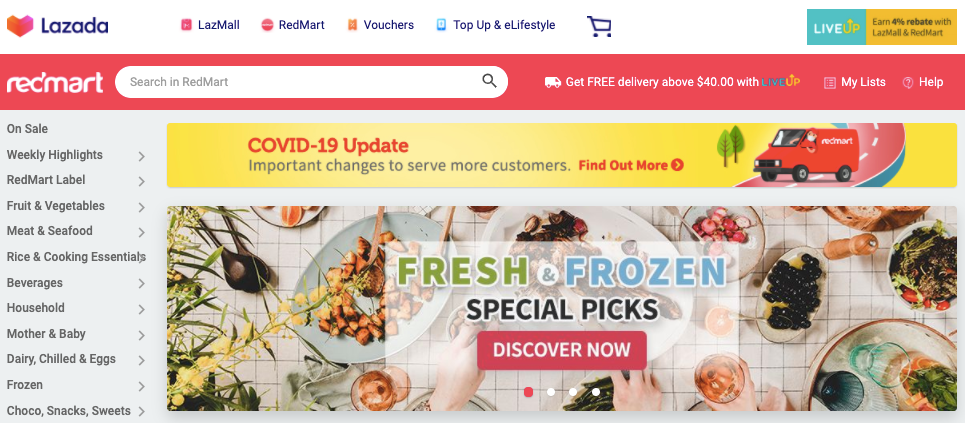
Task: Click the Lazada heart logo
Action: click(x=20, y=26)
